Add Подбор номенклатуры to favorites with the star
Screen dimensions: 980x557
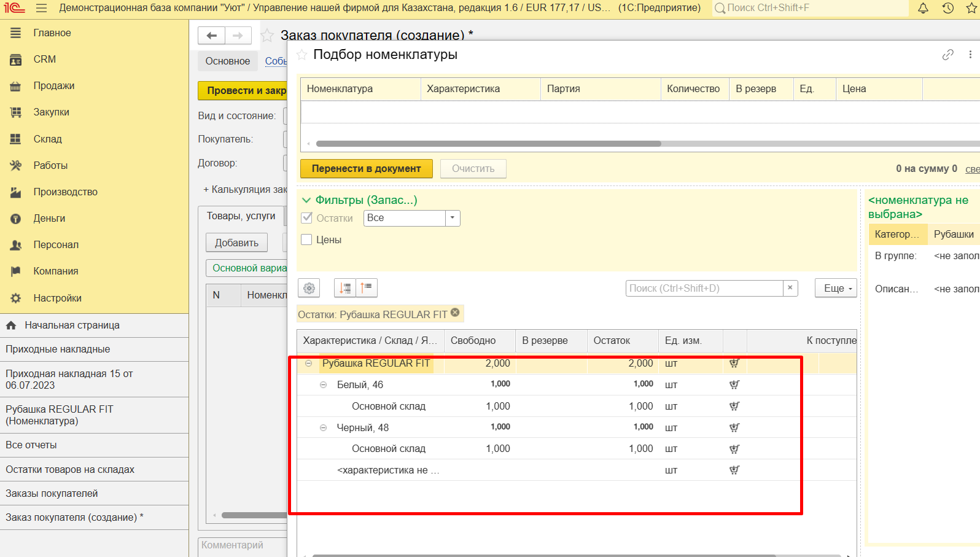(302, 55)
